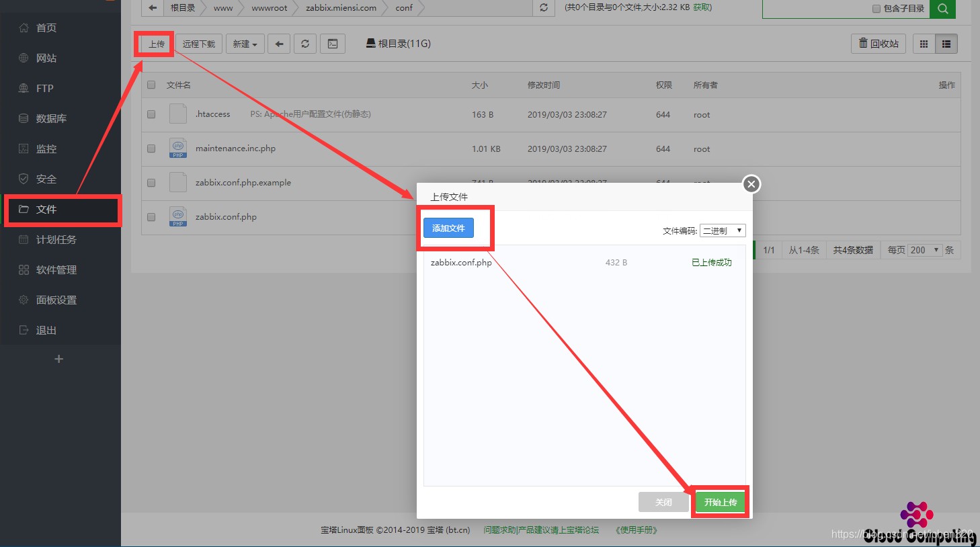Click the conf breadcrumb segment
The width and height of the screenshot is (980, 547).
pos(404,8)
